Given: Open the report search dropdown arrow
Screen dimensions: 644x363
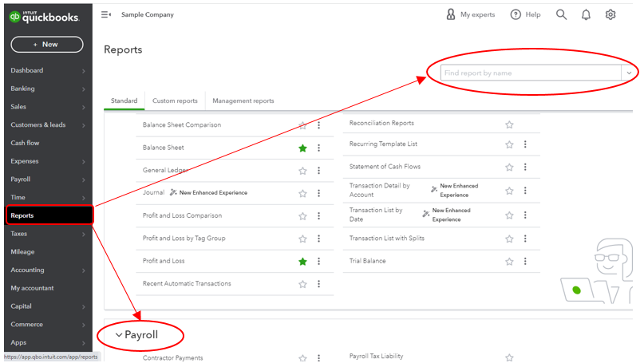Looking at the screenshot, I should (x=630, y=73).
